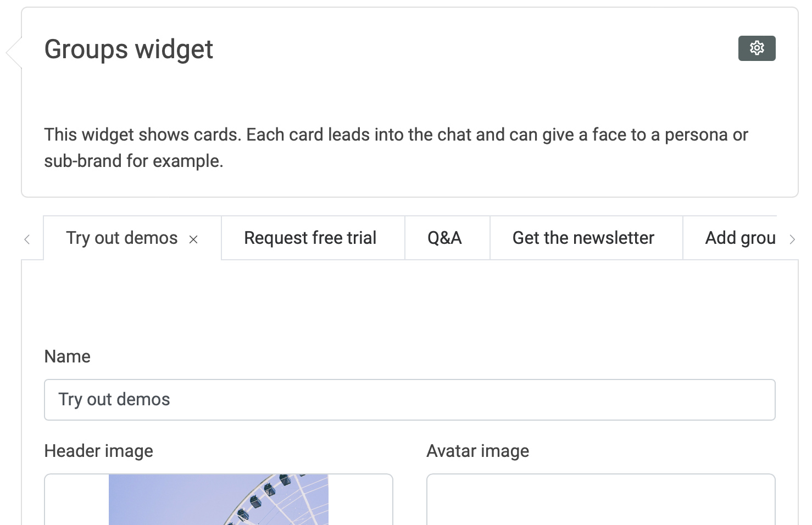Open the Groups widget settings gear
The image size is (812, 525).
[757, 48]
